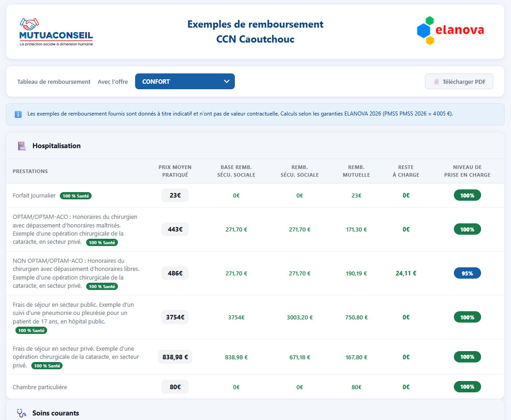The height and width of the screenshot is (420, 511).
Task: Select the Chambre particulière row label
Action: pos(40,387)
